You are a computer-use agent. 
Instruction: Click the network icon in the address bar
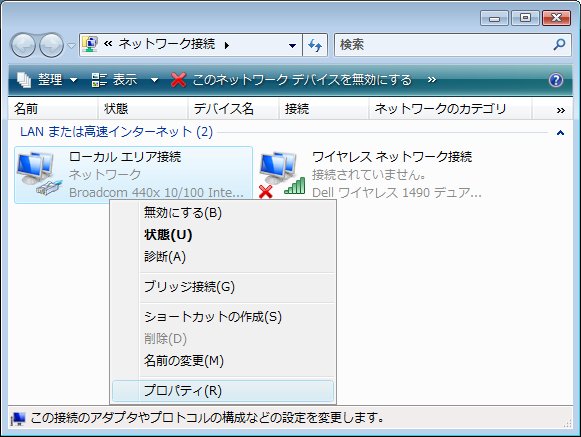coord(90,44)
